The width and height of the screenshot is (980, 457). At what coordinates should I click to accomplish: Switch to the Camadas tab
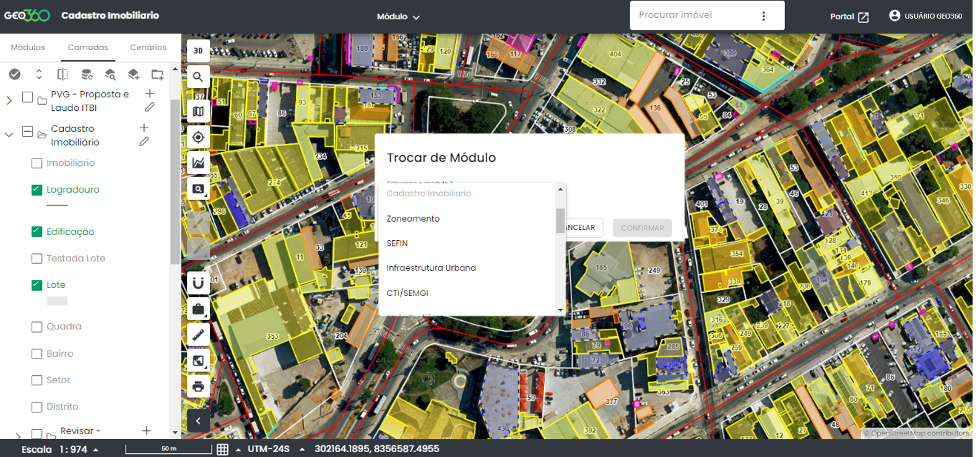pos(88,47)
